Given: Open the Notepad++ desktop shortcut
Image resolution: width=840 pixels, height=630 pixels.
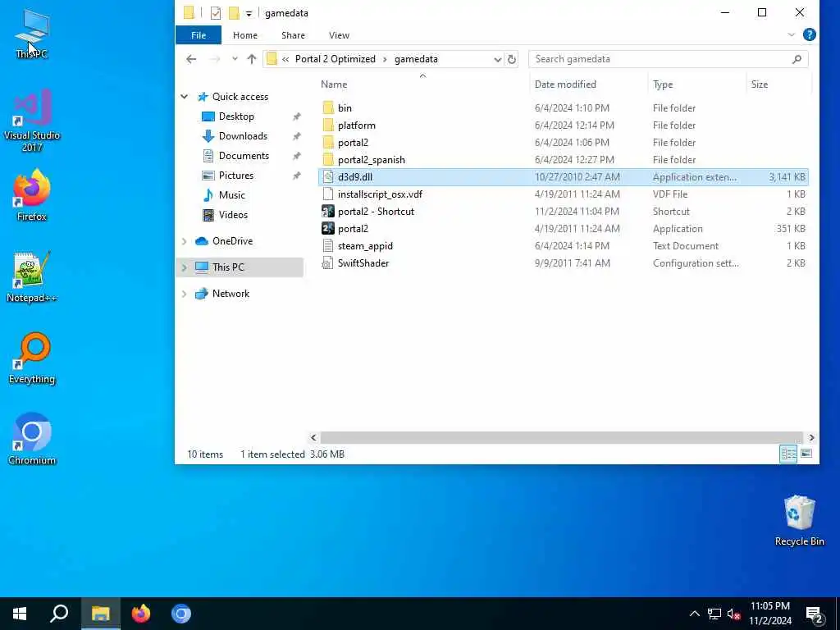Looking at the screenshot, I should pos(32,277).
